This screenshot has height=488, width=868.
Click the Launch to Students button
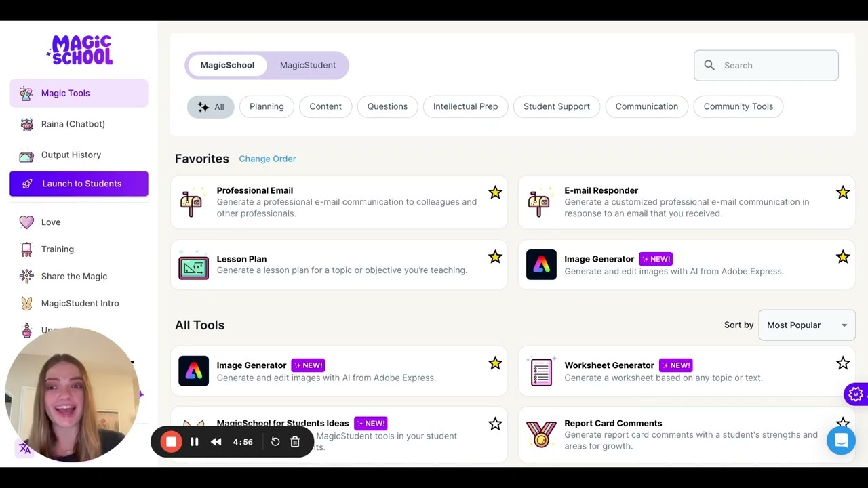click(x=79, y=184)
